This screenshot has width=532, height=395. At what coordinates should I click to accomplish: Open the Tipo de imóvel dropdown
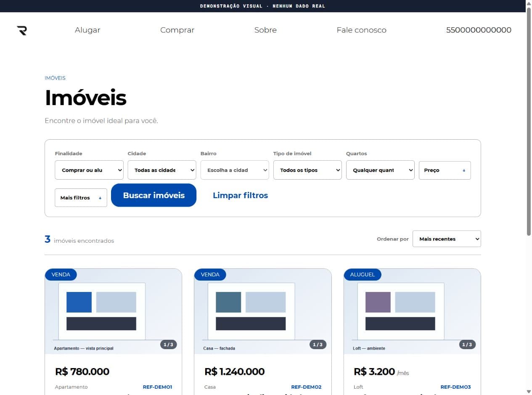(307, 170)
